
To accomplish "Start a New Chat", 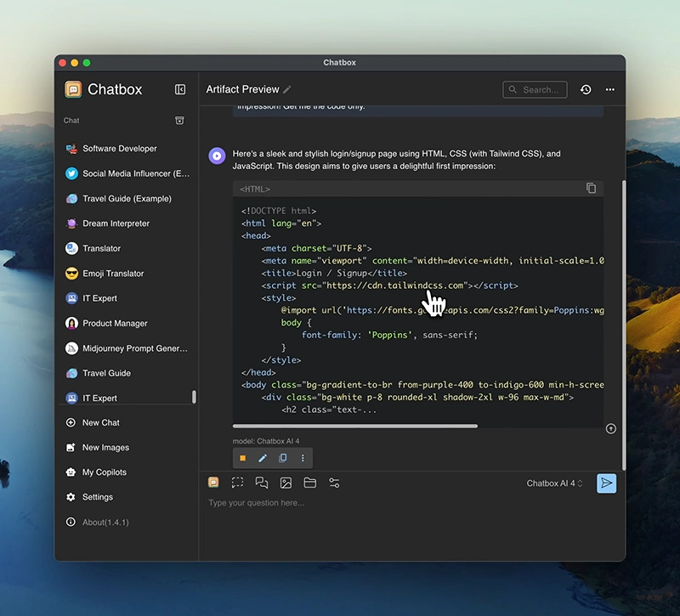I will (126, 422).
